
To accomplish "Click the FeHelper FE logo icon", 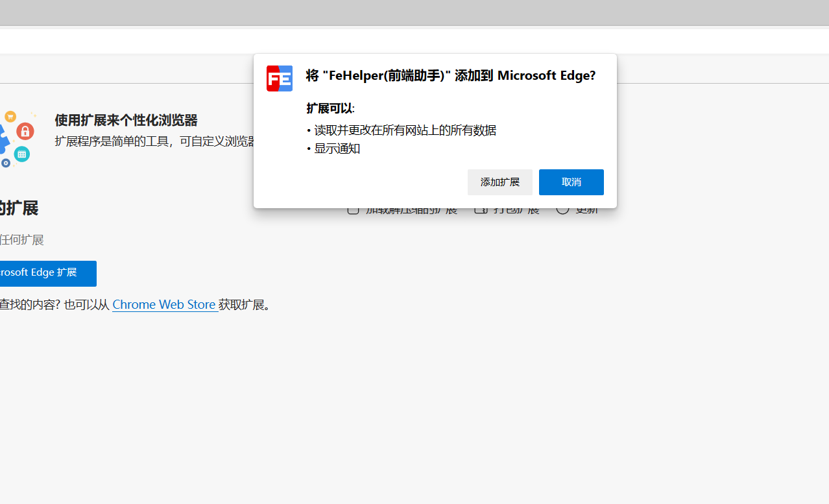I will [280, 78].
